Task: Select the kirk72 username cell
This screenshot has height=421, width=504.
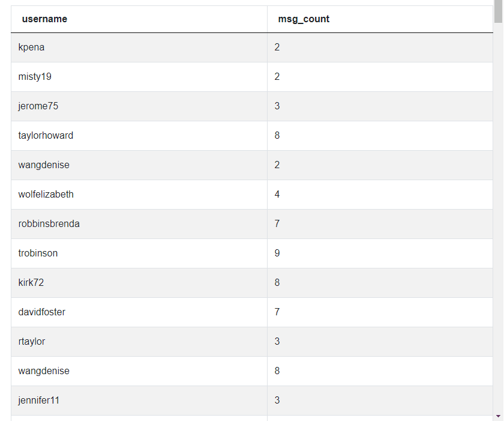Action: tap(139, 283)
